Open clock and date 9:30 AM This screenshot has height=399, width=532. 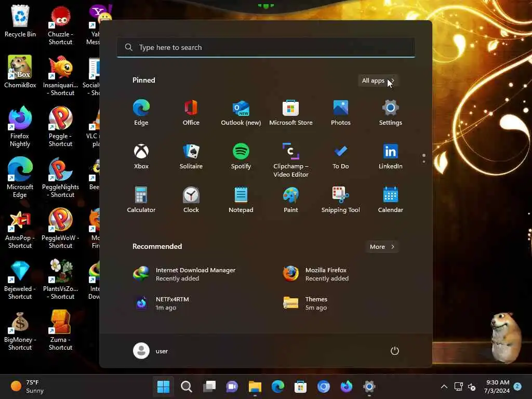click(x=497, y=387)
